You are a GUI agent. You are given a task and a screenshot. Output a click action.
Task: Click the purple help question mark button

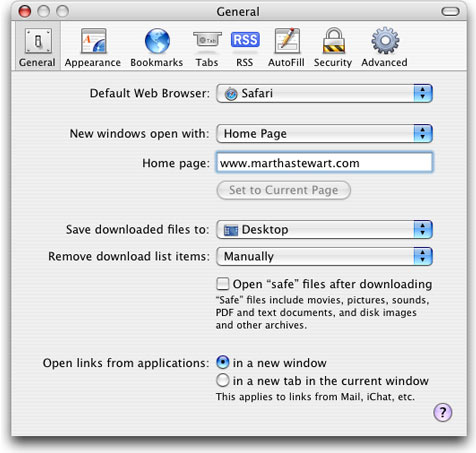[x=442, y=412]
